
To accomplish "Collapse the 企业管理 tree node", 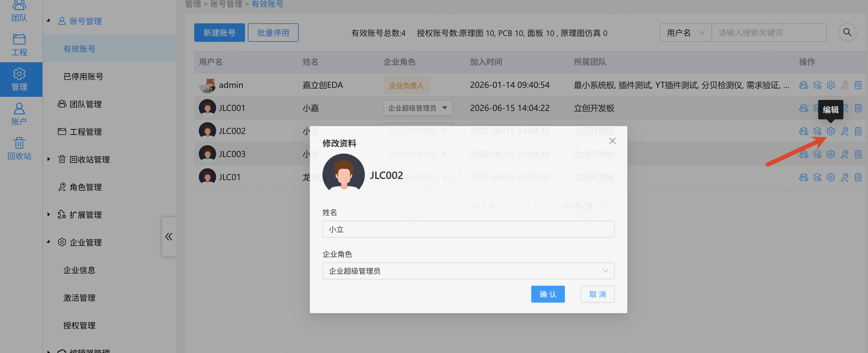I will (x=48, y=241).
